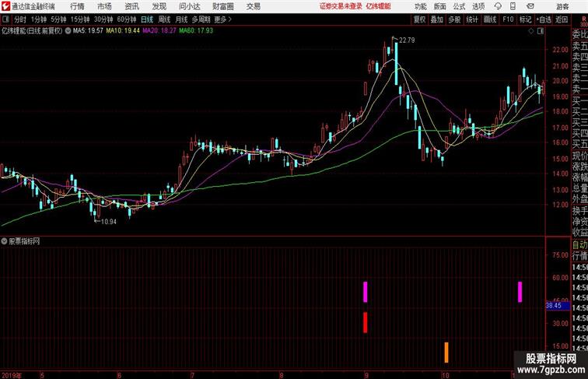Viewport: 588px width, 379px height.
Task: Expand the 更多 periods list
Action: tap(222, 19)
